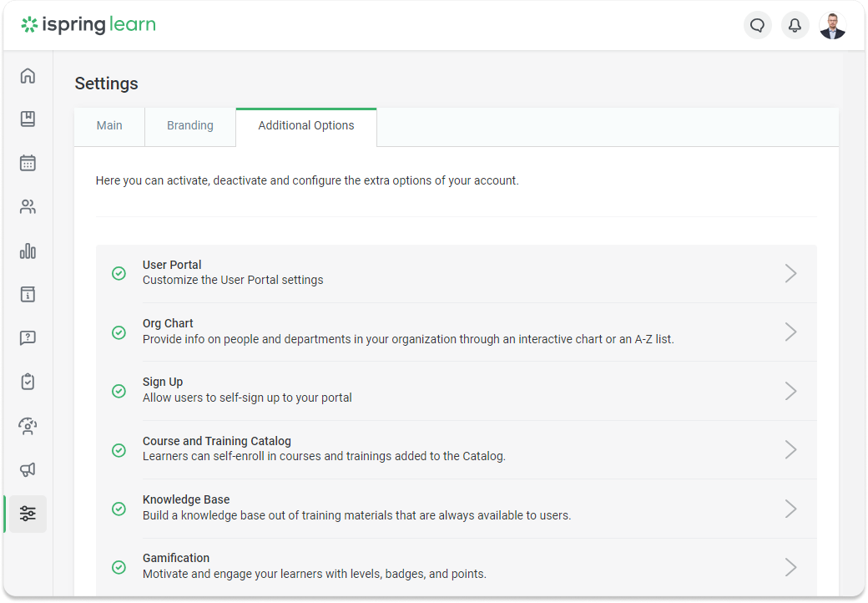Switch to the Branding tab
Viewport: 868px width, 603px height.
click(x=190, y=126)
